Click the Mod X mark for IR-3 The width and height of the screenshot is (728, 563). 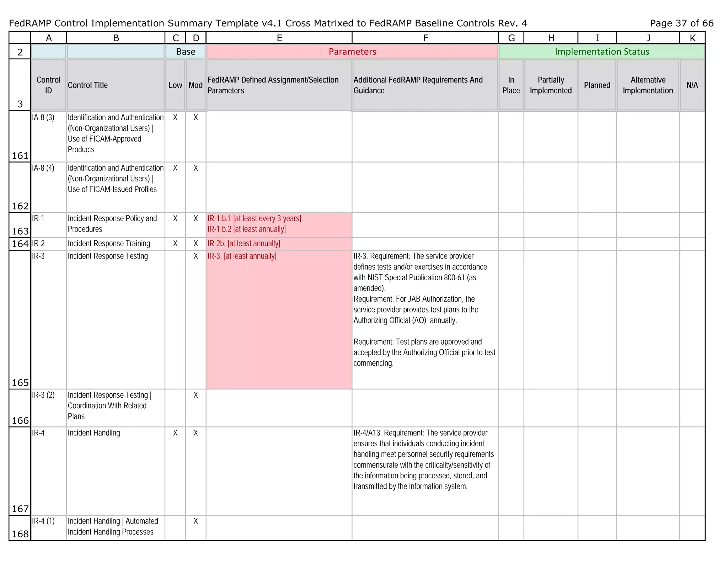196,256
